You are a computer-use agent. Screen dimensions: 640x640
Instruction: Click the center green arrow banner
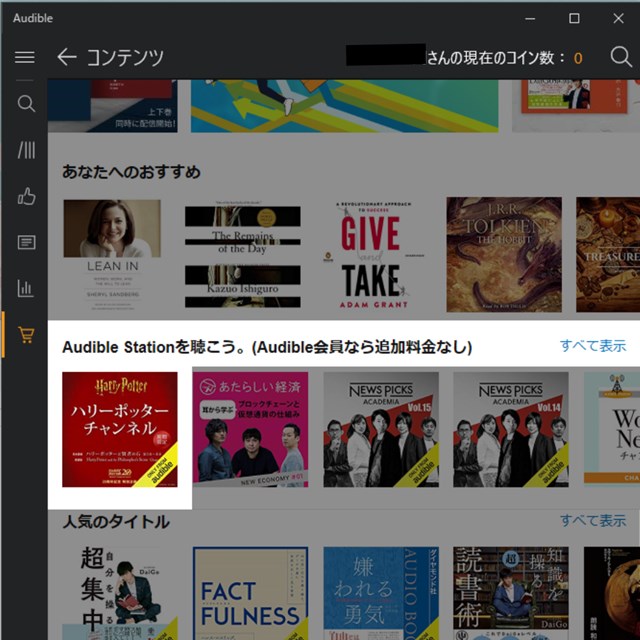tap(344, 106)
